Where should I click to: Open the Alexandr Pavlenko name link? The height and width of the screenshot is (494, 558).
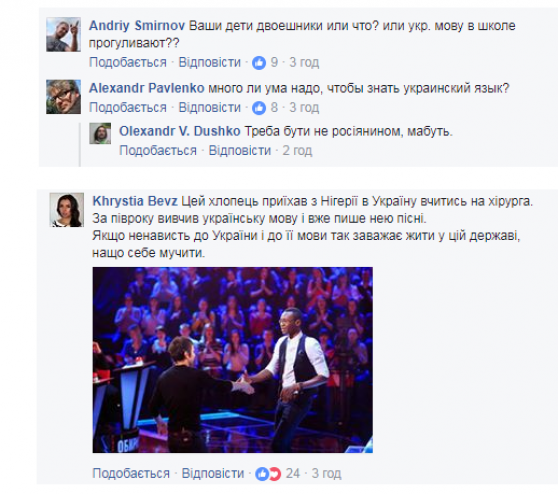147,88
